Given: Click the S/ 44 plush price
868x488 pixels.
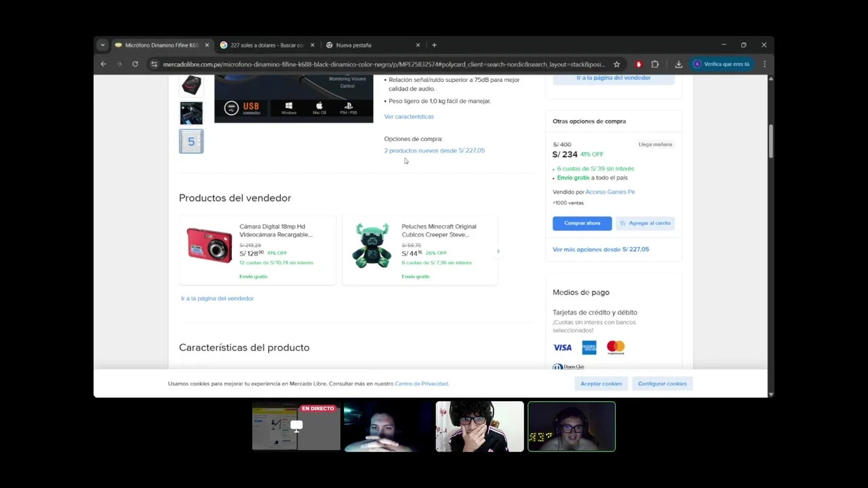Looking at the screenshot, I should (412, 253).
